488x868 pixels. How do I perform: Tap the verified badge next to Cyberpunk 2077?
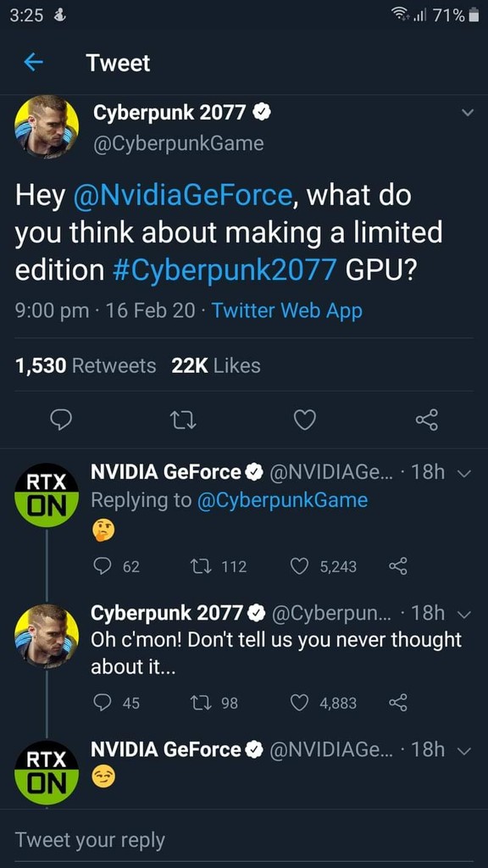(x=261, y=111)
